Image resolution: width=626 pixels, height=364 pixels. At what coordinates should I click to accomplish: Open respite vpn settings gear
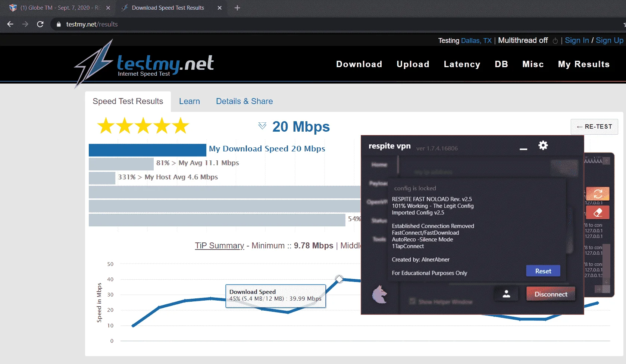[543, 145]
